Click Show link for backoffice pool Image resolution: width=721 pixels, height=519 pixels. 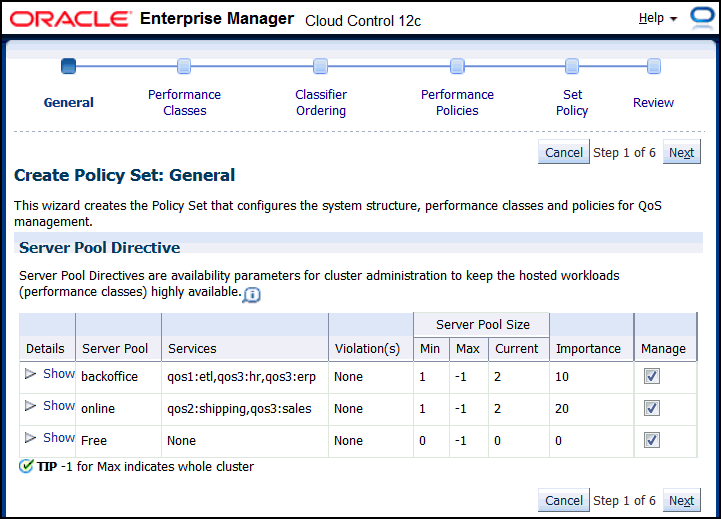[59, 374]
